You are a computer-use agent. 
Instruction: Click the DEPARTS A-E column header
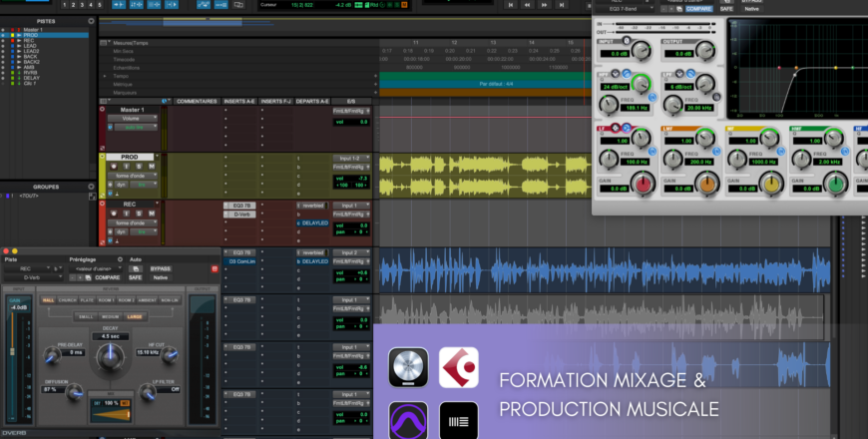coord(312,102)
